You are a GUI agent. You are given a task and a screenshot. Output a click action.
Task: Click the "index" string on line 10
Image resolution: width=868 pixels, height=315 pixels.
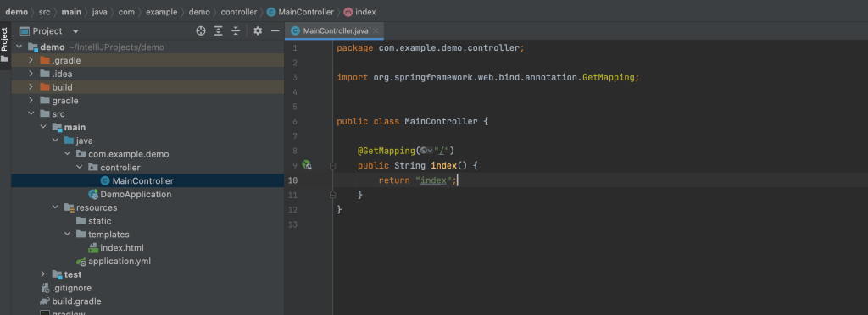point(433,180)
